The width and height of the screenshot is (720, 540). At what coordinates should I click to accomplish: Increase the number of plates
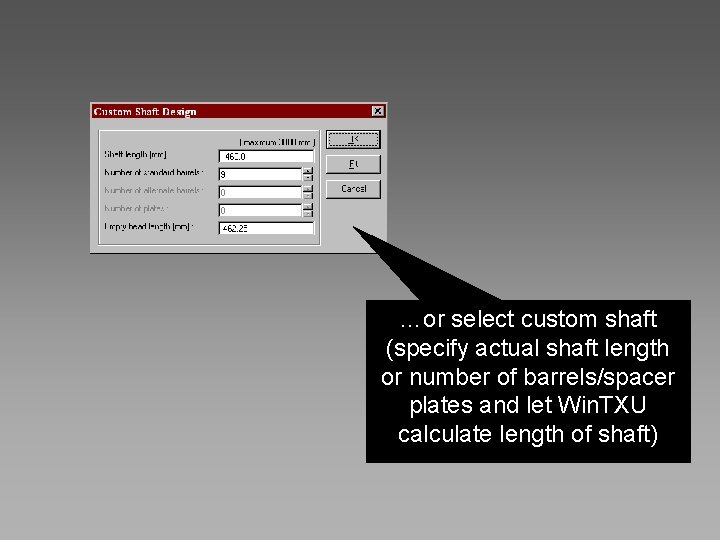[x=308, y=207]
